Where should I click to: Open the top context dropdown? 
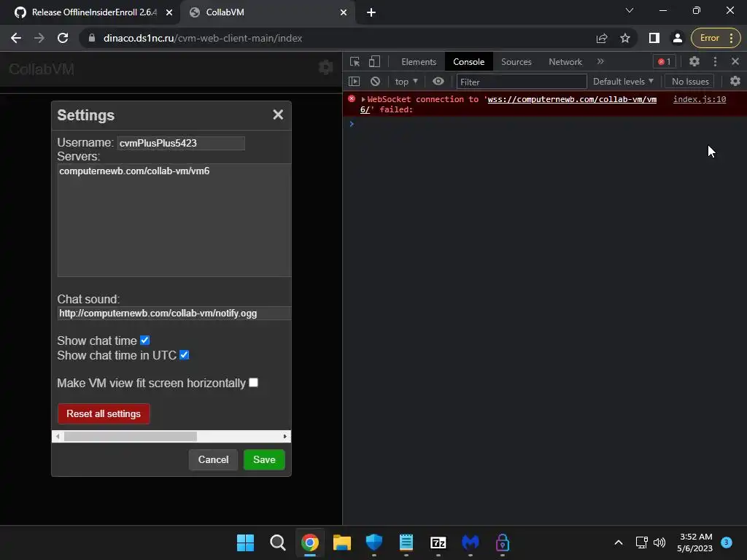[406, 82]
